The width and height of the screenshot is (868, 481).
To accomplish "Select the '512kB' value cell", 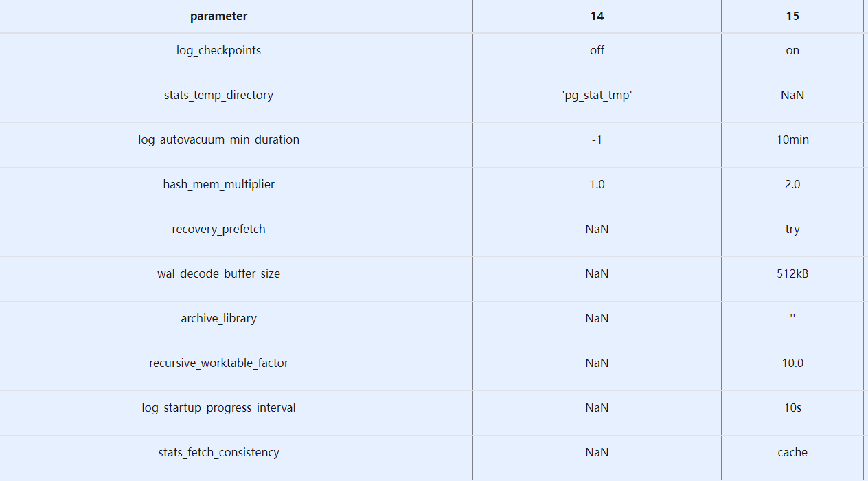I will [792, 273].
